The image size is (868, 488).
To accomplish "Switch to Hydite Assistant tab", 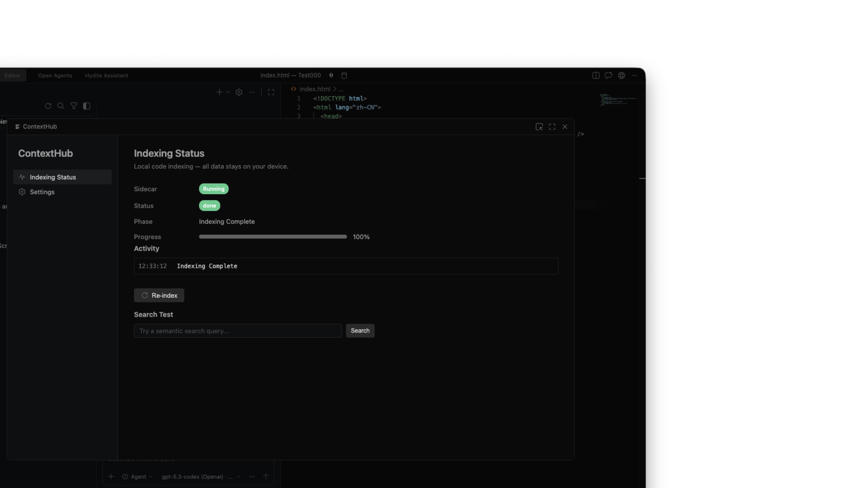I will click(x=106, y=75).
